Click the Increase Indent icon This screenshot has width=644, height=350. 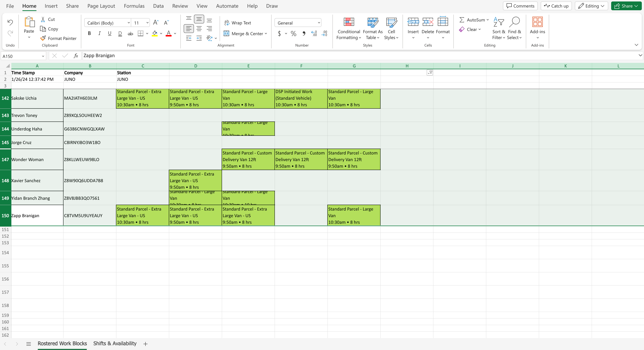(x=199, y=38)
